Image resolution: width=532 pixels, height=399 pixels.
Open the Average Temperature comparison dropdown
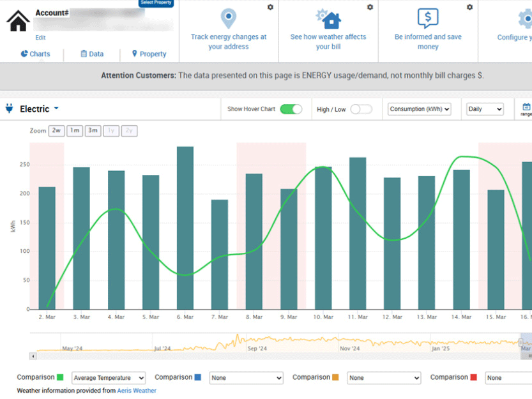(x=109, y=378)
